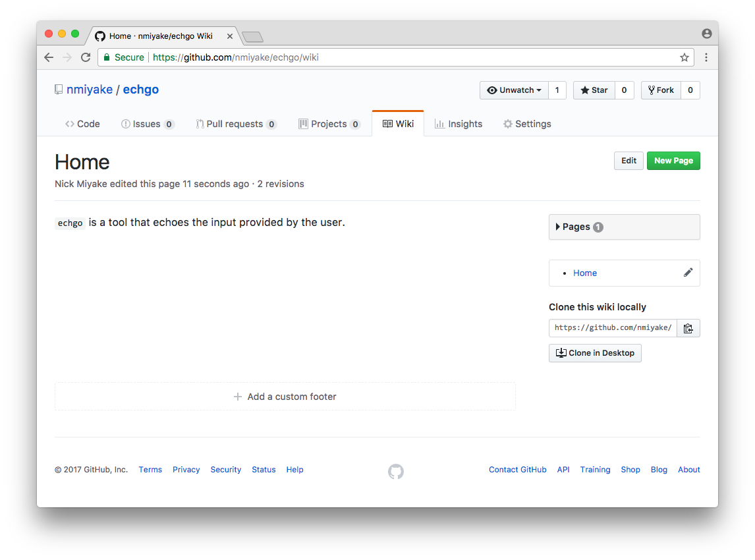The width and height of the screenshot is (755, 560).
Task: Select the clone URL input field
Action: [613, 328]
